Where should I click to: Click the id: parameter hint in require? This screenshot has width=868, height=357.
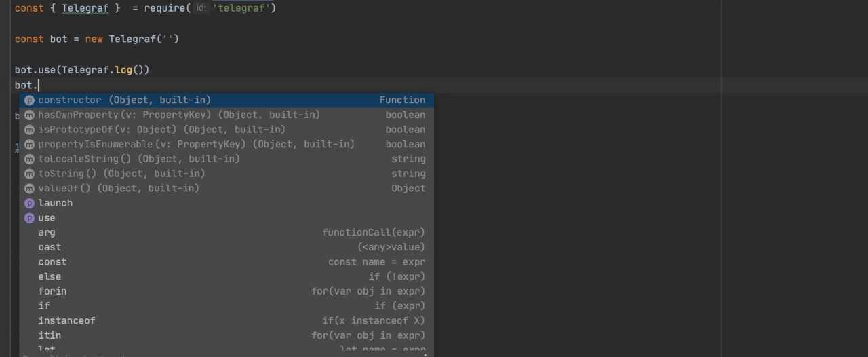(201, 8)
